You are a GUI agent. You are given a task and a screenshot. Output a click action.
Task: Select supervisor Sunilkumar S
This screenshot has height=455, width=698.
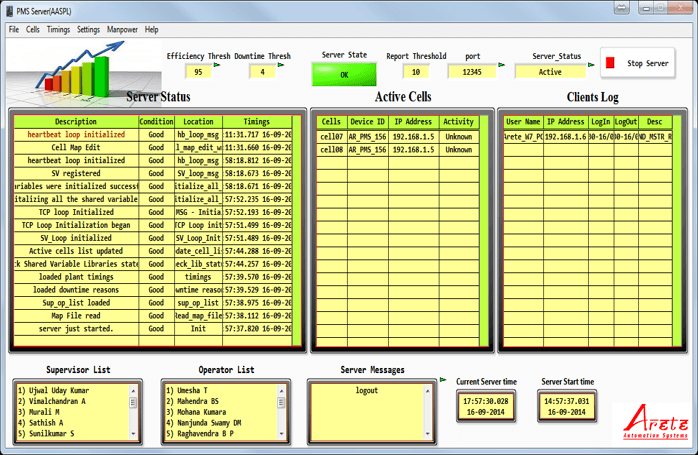coord(46,433)
